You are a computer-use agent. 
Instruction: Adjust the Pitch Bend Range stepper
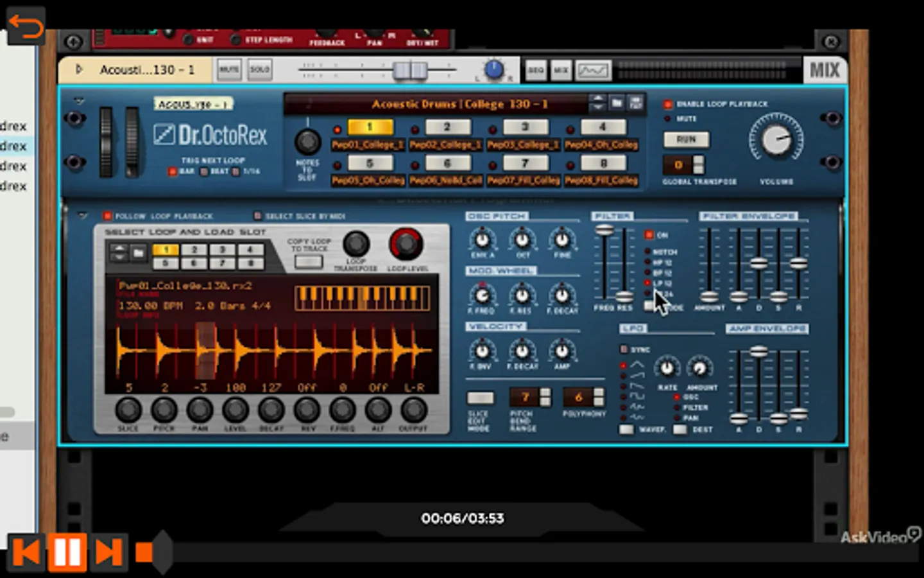pos(545,398)
